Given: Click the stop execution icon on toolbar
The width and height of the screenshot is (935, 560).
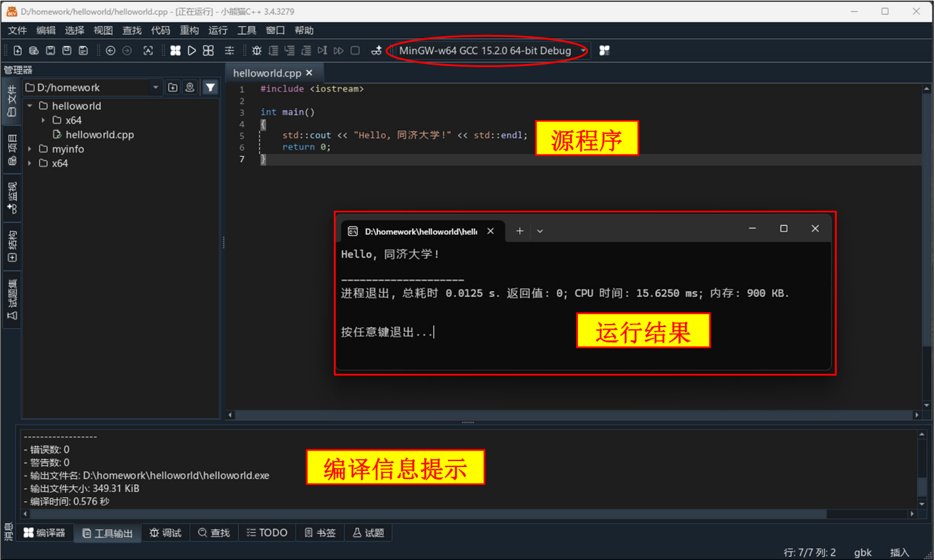Looking at the screenshot, I should [x=354, y=50].
